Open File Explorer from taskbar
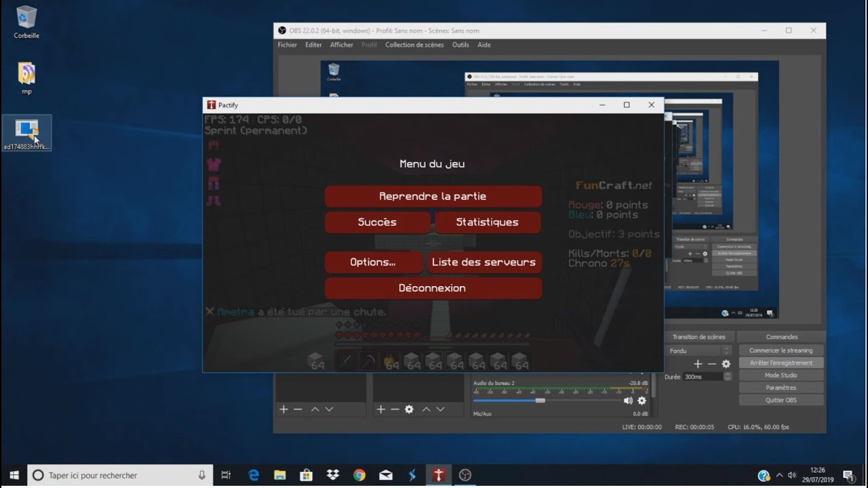 pos(280,475)
